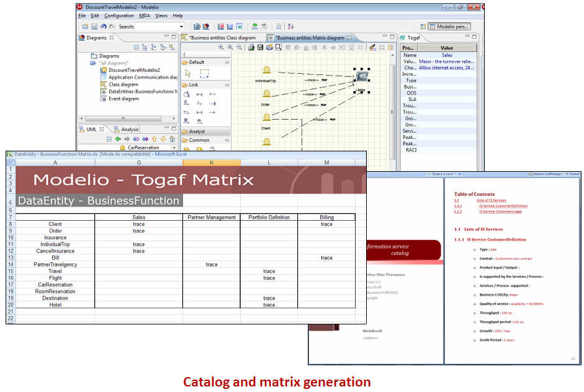The image size is (584, 392).
Task: Click the collapse all icon in Diagrams panel
Action: 137,47
